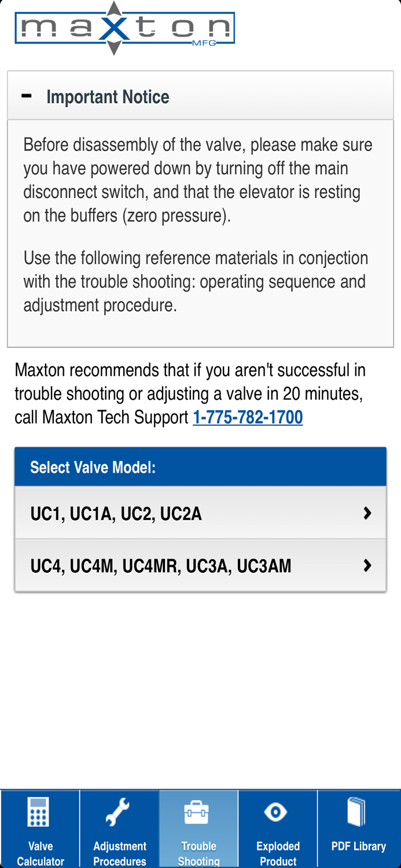Expand the UC1, UC1A, UC2, UC2A valve group

[x=200, y=512]
